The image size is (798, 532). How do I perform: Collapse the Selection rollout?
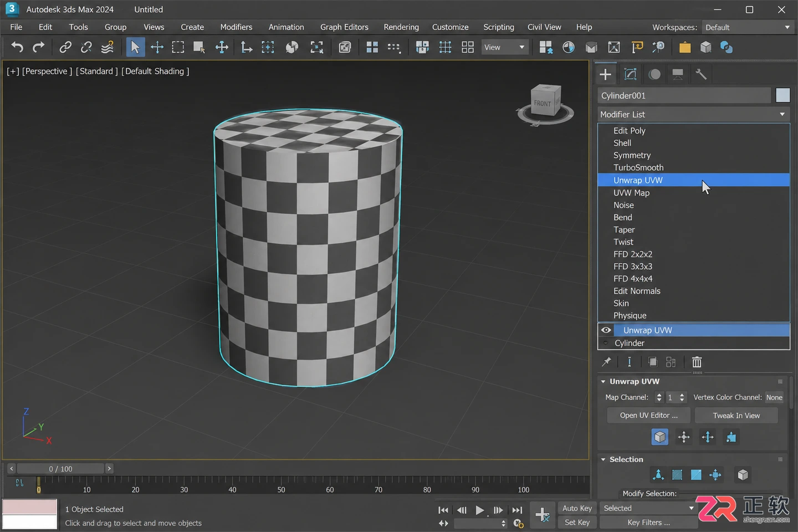pyautogui.click(x=603, y=459)
